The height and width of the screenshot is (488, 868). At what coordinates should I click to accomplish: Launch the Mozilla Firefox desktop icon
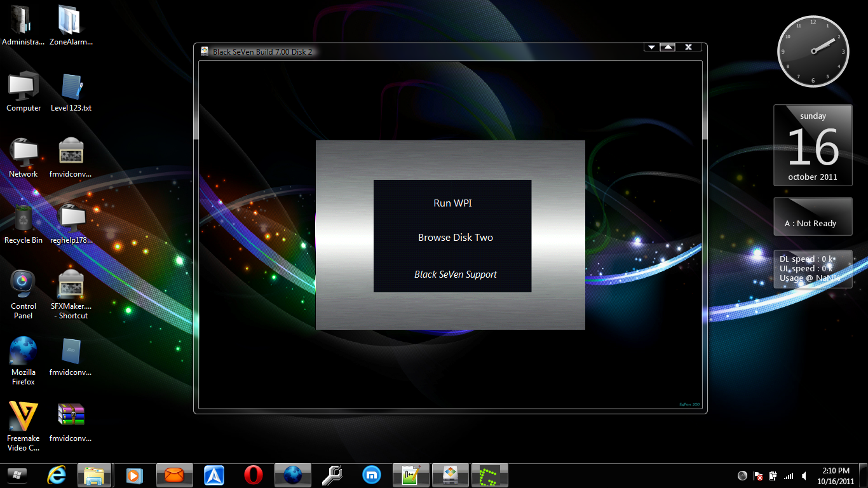point(24,360)
